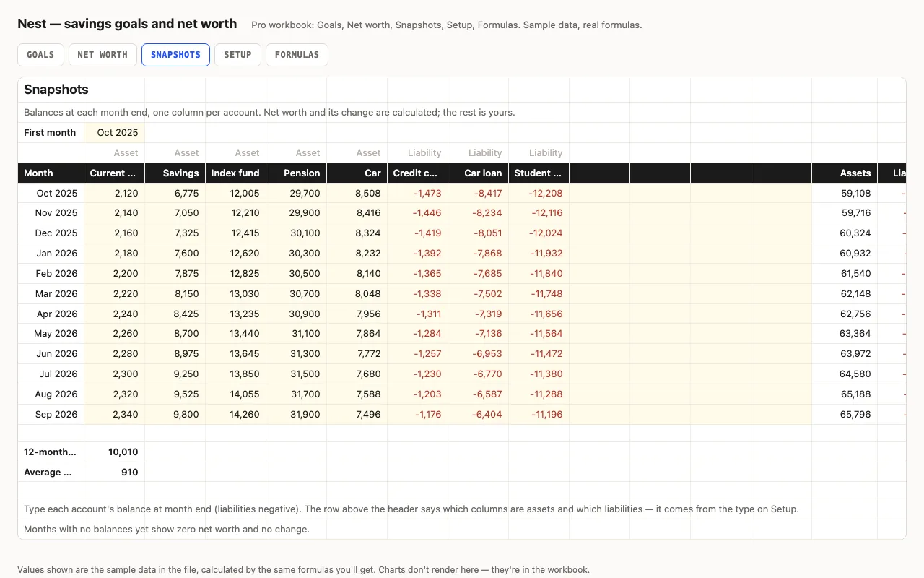Switch to the Net Worth tab

103,55
